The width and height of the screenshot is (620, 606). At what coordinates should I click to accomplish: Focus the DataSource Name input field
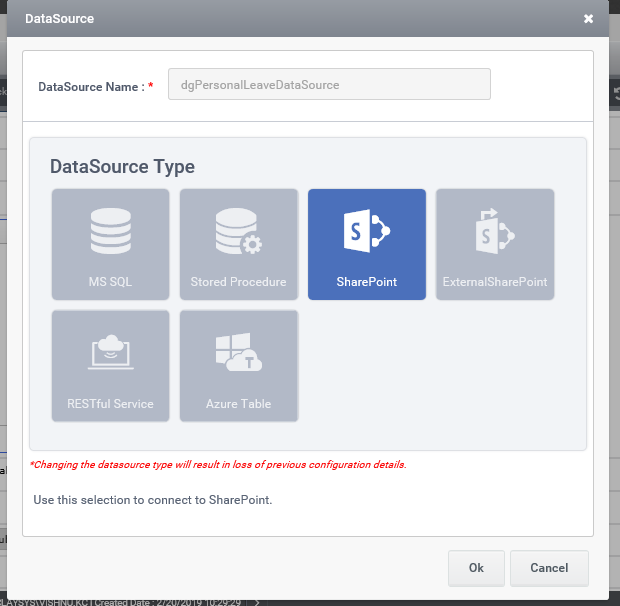pyautogui.click(x=329, y=84)
